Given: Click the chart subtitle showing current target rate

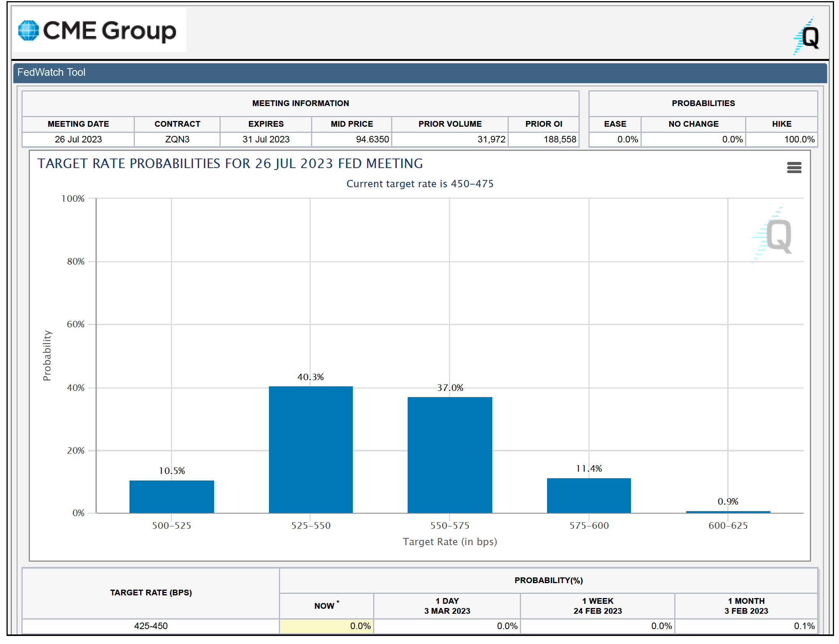Looking at the screenshot, I should pos(420,184).
